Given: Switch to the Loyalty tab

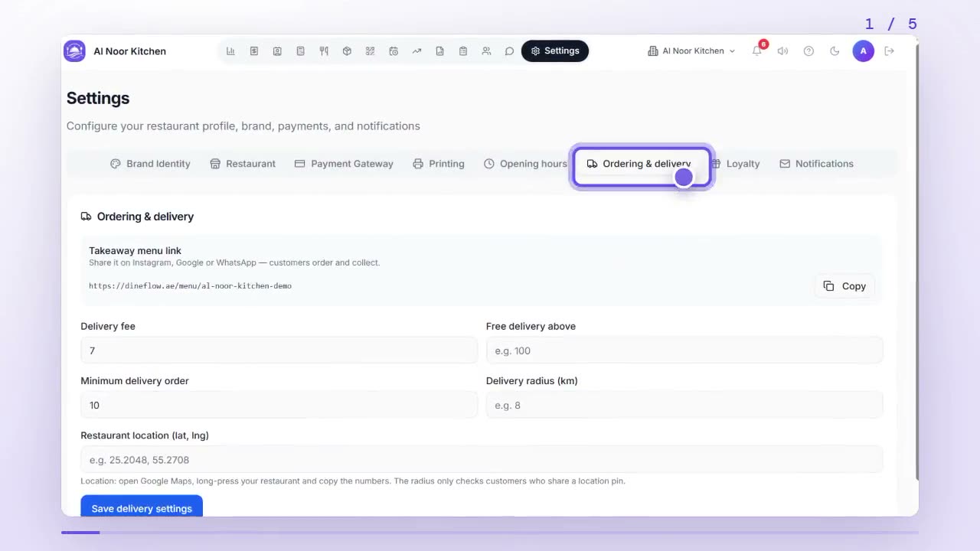Looking at the screenshot, I should (x=736, y=164).
